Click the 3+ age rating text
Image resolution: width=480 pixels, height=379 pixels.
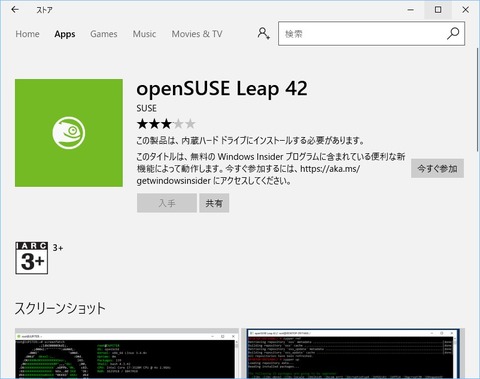[58, 248]
